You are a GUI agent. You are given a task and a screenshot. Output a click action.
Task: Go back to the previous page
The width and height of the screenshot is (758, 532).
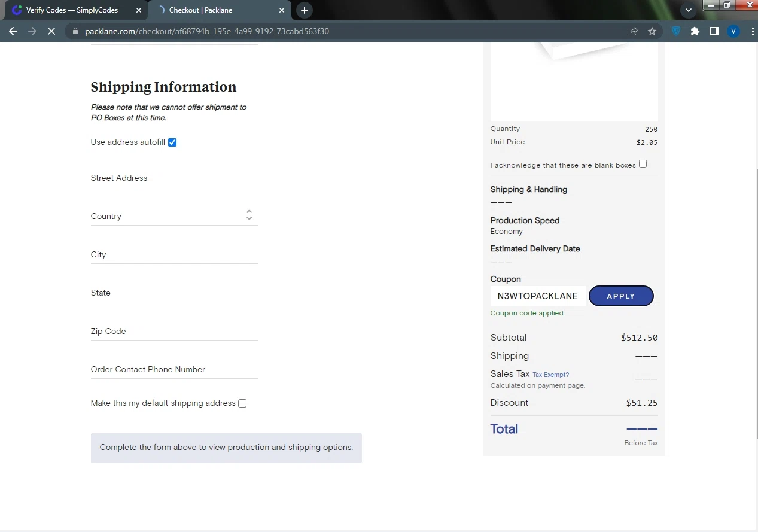tap(13, 31)
